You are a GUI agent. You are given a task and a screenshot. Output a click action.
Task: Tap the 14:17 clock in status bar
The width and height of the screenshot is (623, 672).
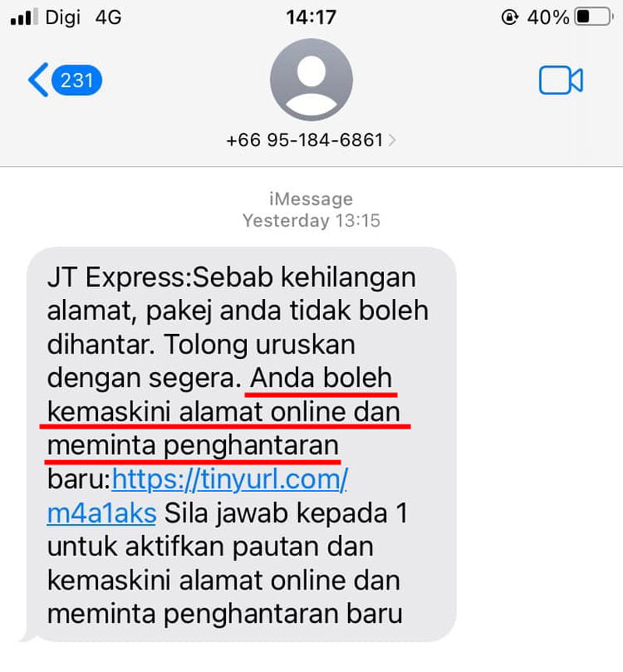coord(311,18)
